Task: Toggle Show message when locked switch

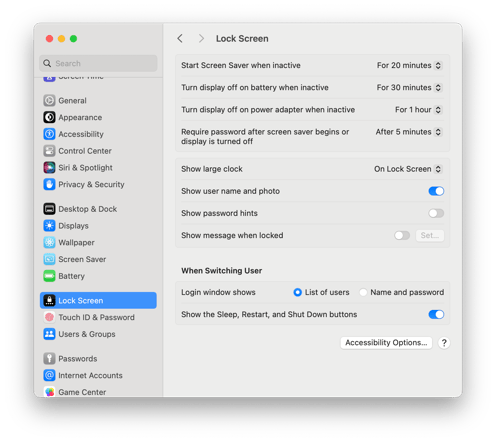Action: point(402,235)
